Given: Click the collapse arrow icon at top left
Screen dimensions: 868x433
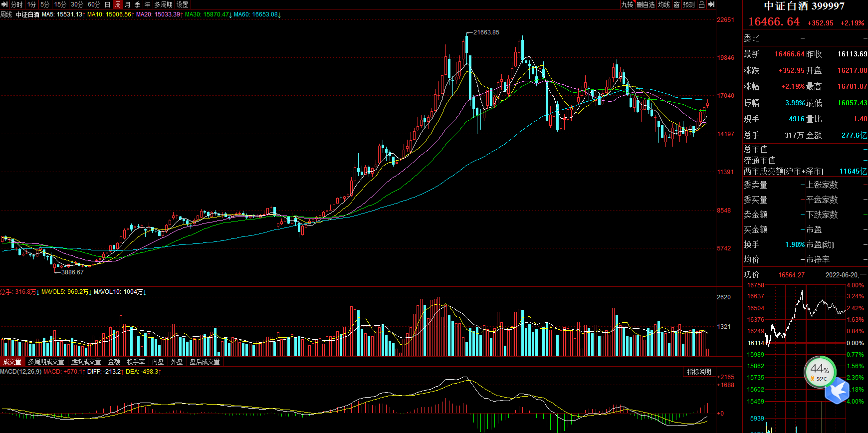Looking at the screenshot, I should point(4,4).
